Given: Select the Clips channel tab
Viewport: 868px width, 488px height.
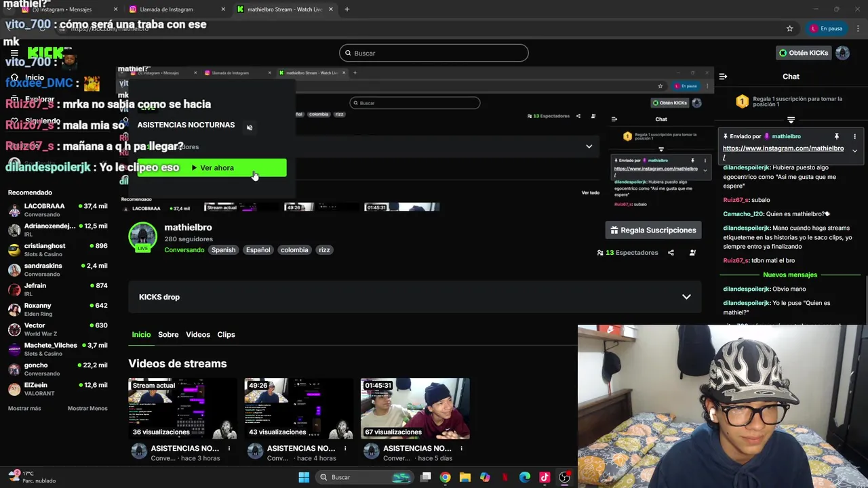Looking at the screenshot, I should [x=226, y=335].
